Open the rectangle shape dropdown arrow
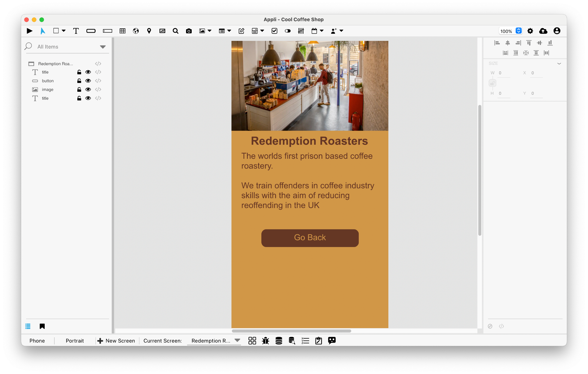The image size is (588, 374). [x=64, y=31]
